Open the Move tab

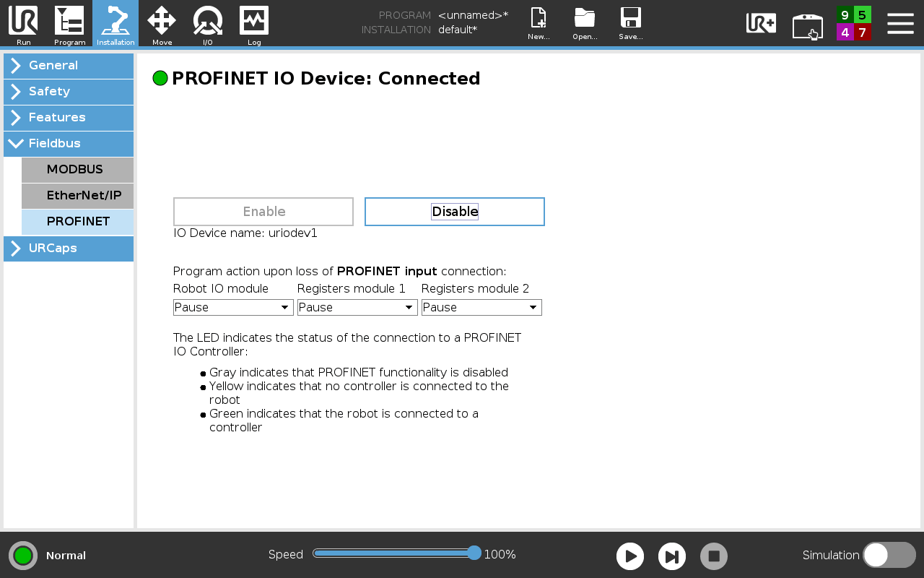coord(162,24)
